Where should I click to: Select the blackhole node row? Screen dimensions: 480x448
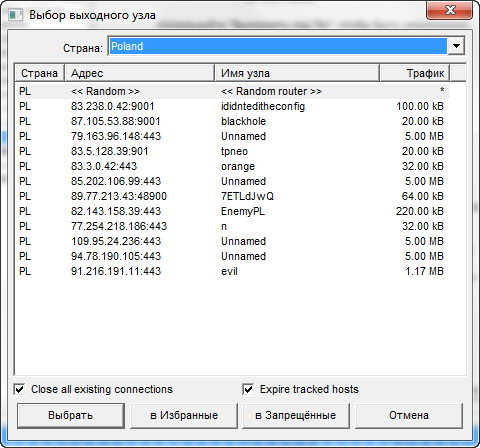233,121
